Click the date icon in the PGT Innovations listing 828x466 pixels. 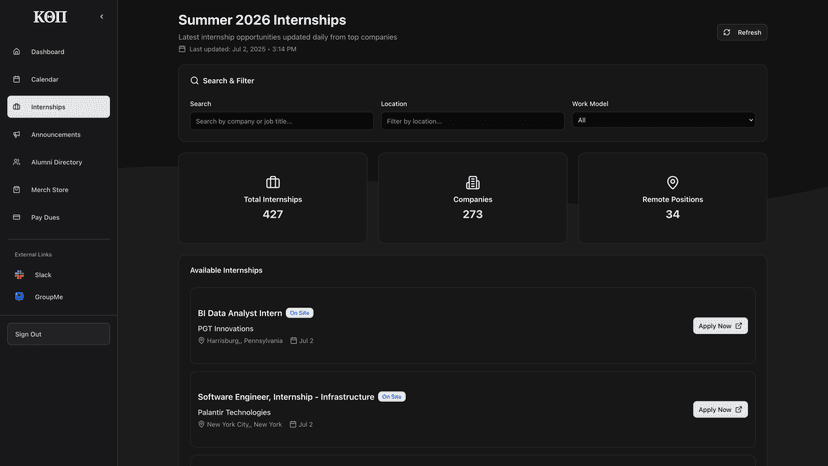pos(294,341)
